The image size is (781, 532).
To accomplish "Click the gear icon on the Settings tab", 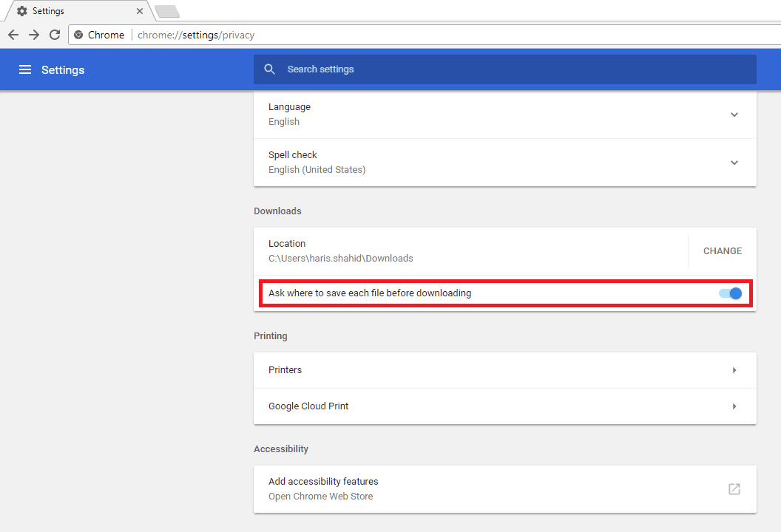I will point(21,10).
